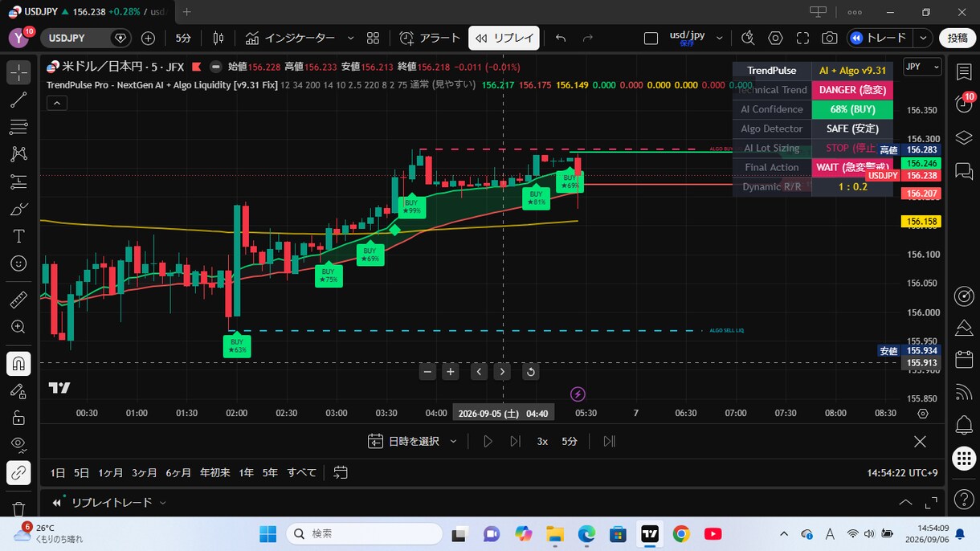Delete drawings with the trash icon
This screenshot has height=551, width=980.
(x=18, y=508)
